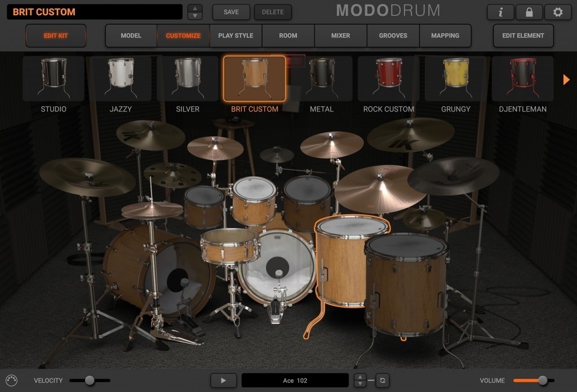577x392 pixels.
Task: Toggle the Edit Kit mode button
Action: pyautogui.click(x=56, y=35)
